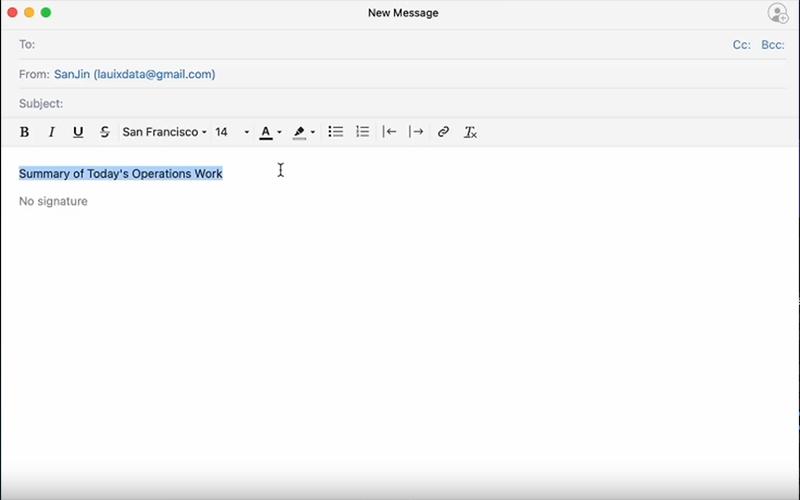Insert a numbered list
800x500 pixels.
(362, 132)
